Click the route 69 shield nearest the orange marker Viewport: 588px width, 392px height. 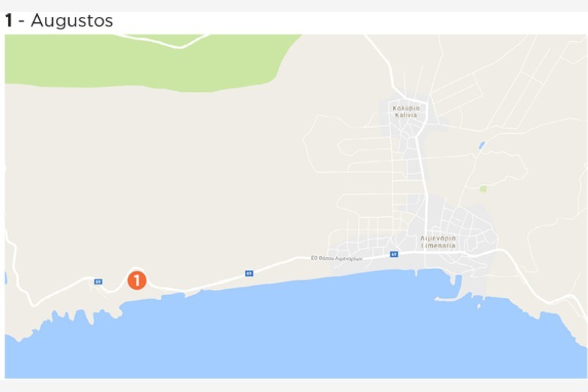tap(98, 282)
